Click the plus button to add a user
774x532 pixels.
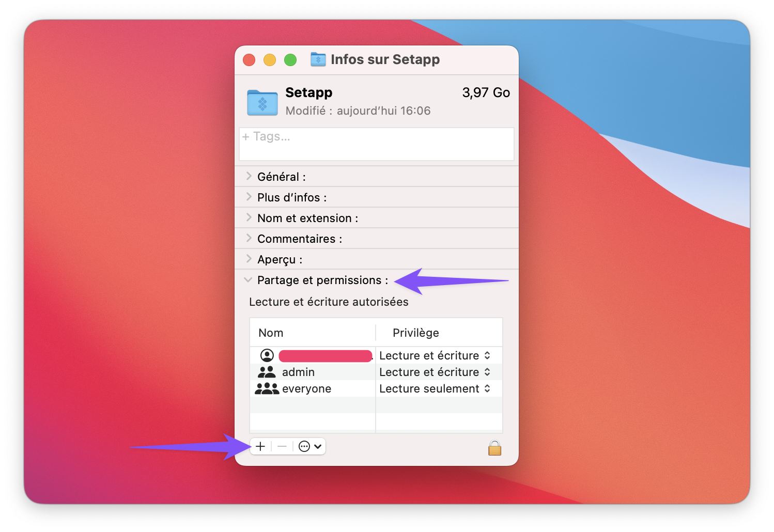(260, 446)
